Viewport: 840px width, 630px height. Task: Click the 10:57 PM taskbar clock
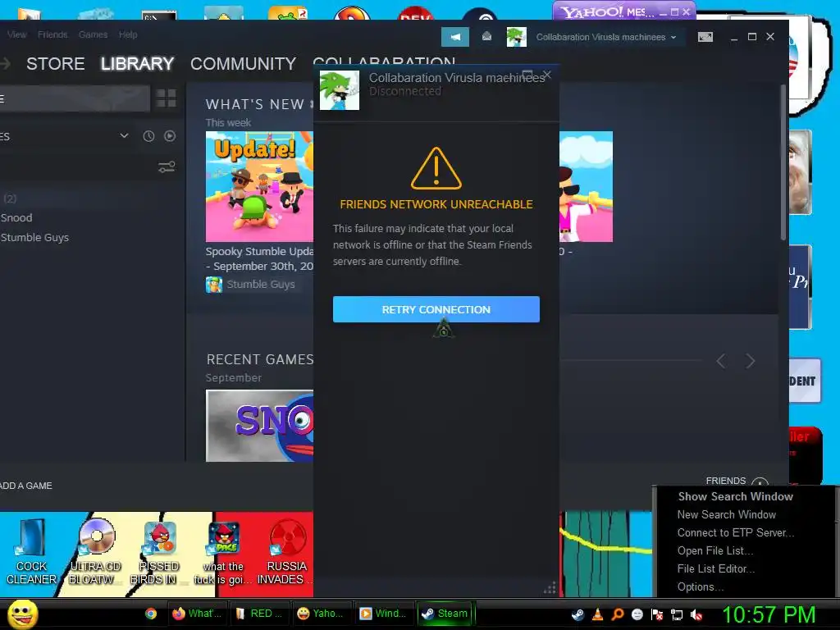769,614
